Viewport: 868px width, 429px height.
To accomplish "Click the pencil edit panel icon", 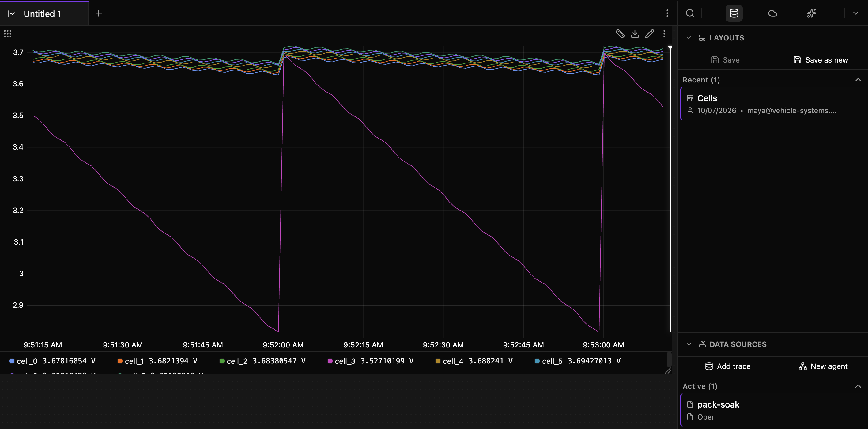I will pyautogui.click(x=650, y=34).
